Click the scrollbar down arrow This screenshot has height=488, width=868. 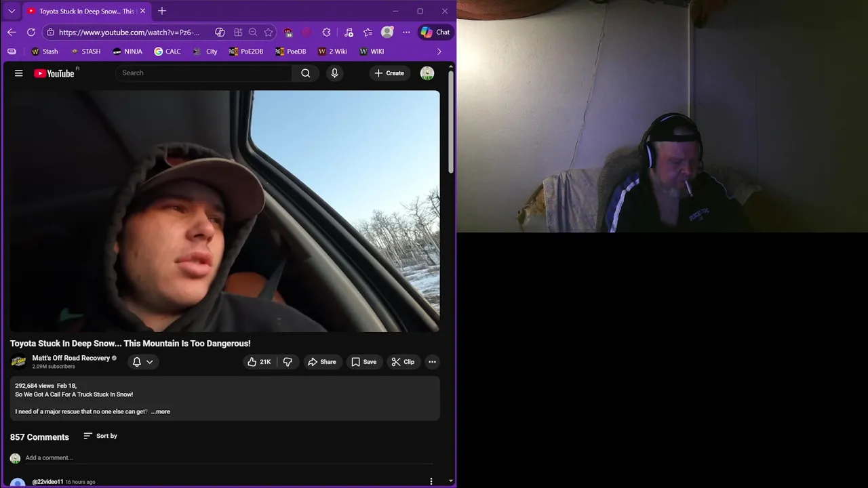pos(451,481)
